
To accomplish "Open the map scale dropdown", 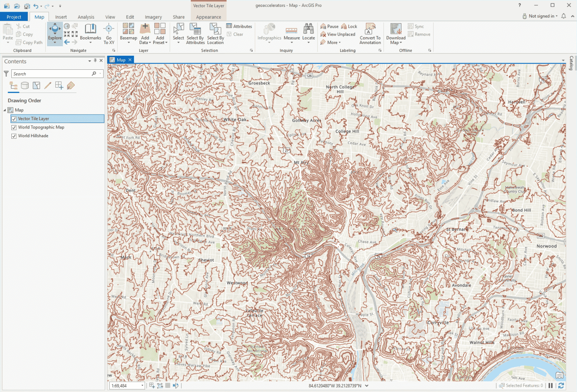I will tap(142, 386).
